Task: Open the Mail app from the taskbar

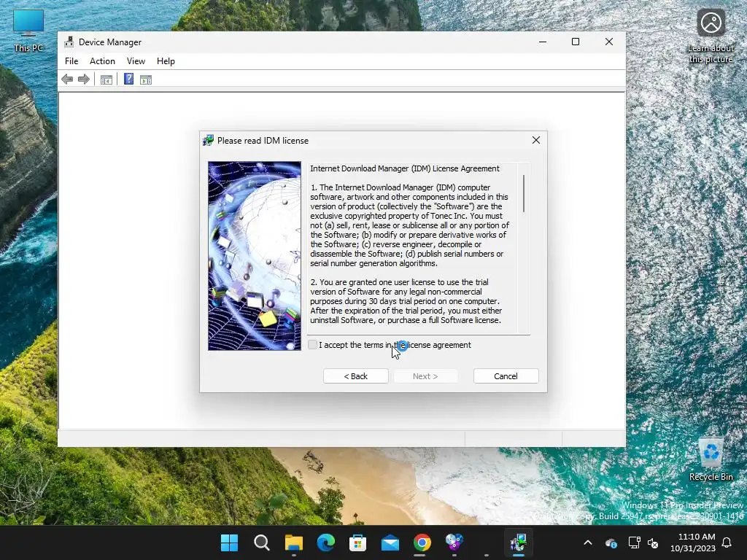Action: [x=390, y=542]
